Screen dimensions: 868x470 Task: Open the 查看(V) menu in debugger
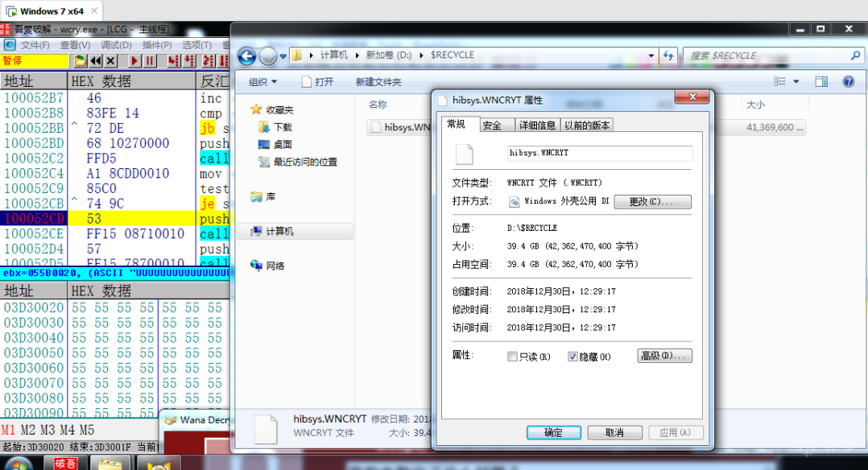pyautogui.click(x=76, y=45)
